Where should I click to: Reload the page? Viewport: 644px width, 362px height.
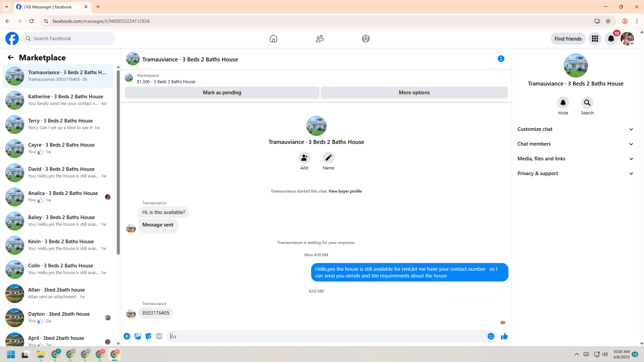click(32, 21)
